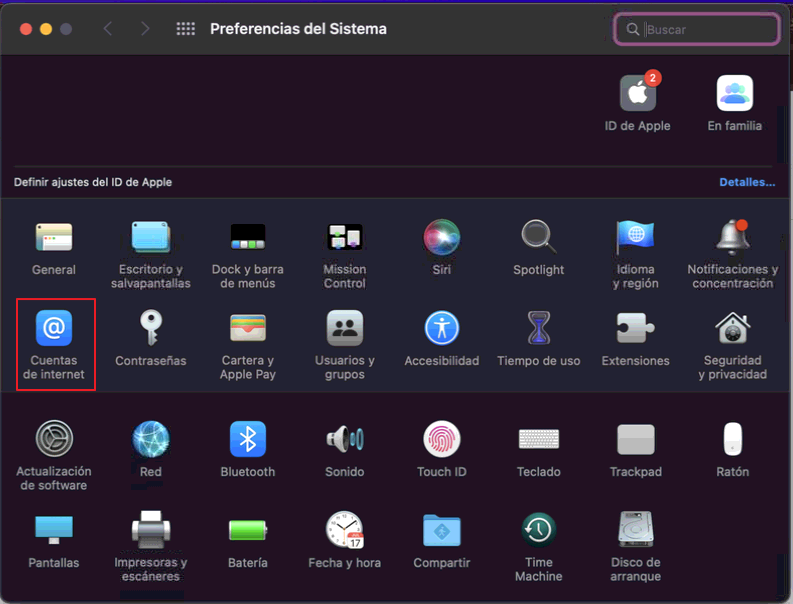
Task: Show all preferences grid button
Action: (186, 29)
